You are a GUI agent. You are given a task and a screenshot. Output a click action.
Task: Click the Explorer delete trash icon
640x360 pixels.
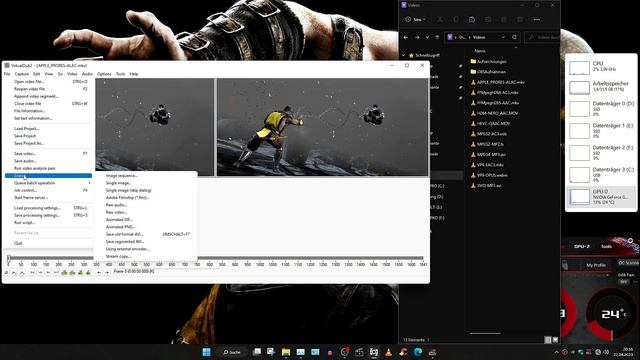point(520,20)
